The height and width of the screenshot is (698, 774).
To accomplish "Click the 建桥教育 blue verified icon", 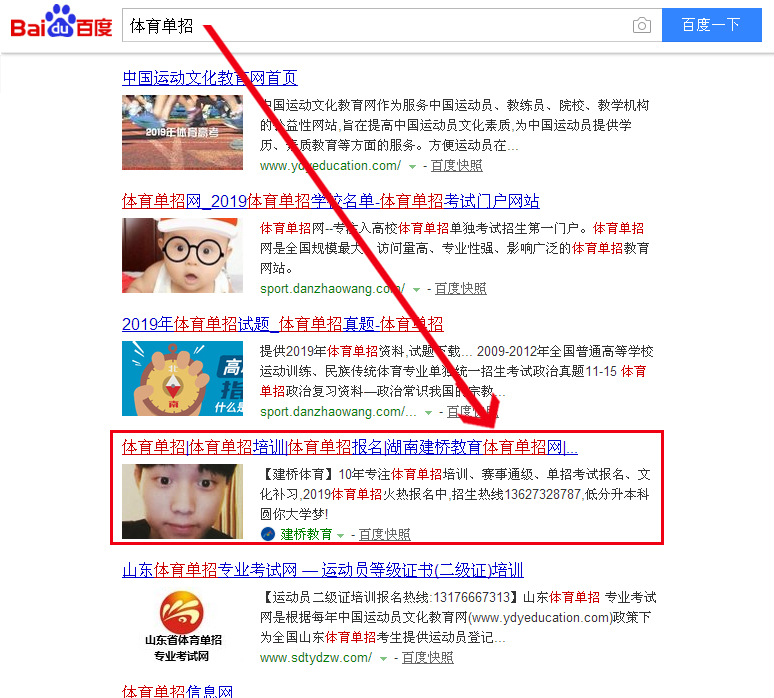I will pos(268,534).
